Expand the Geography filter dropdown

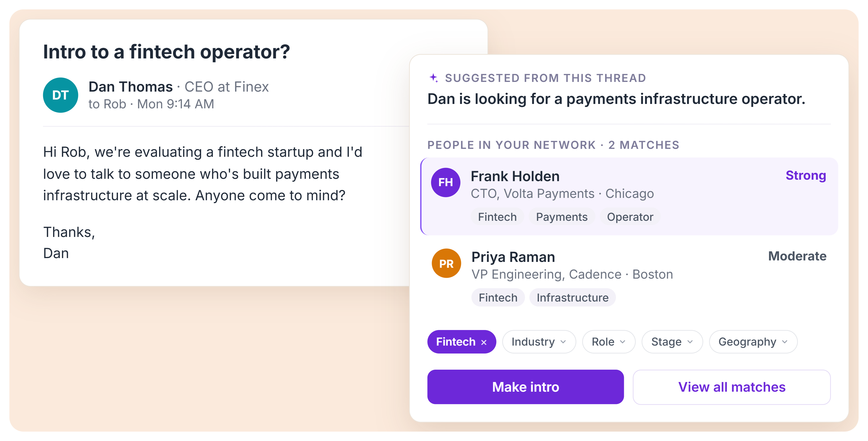[x=753, y=342]
